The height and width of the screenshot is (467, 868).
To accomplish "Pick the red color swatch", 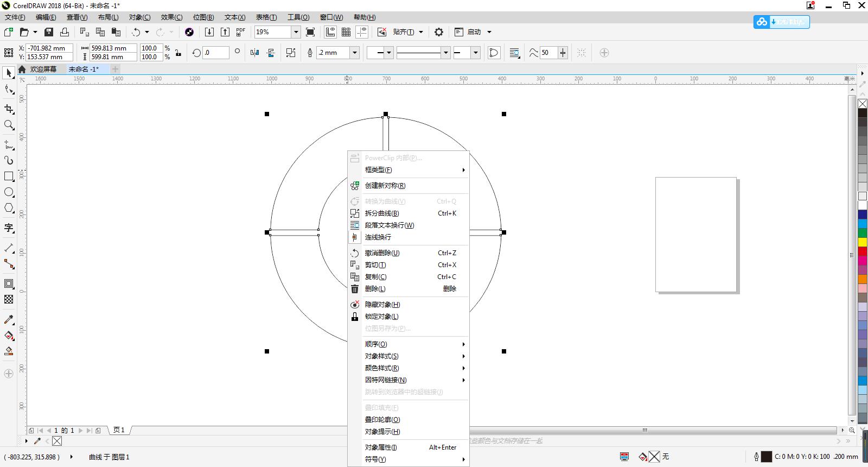I will [862, 251].
